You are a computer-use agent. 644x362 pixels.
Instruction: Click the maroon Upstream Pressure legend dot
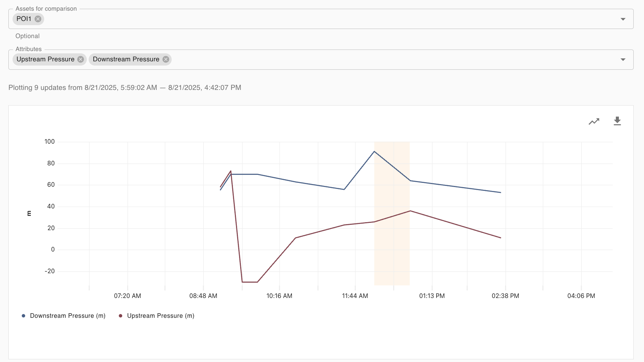tap(121, 316)
